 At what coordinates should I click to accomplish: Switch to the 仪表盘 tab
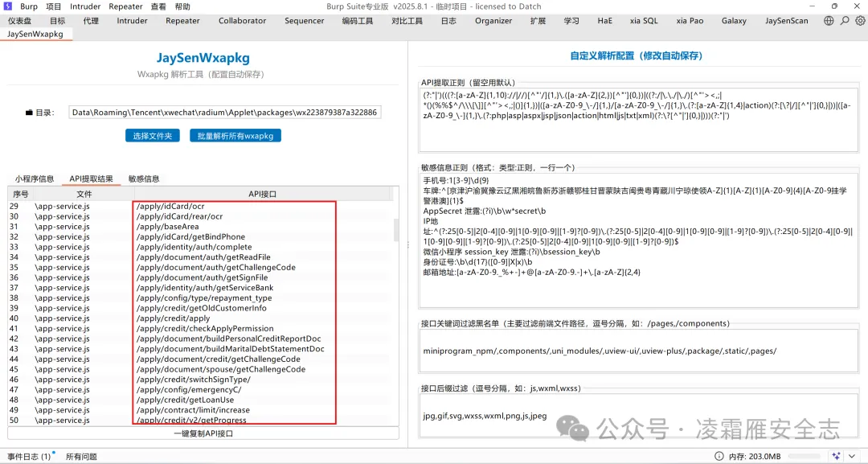point(19,20)
